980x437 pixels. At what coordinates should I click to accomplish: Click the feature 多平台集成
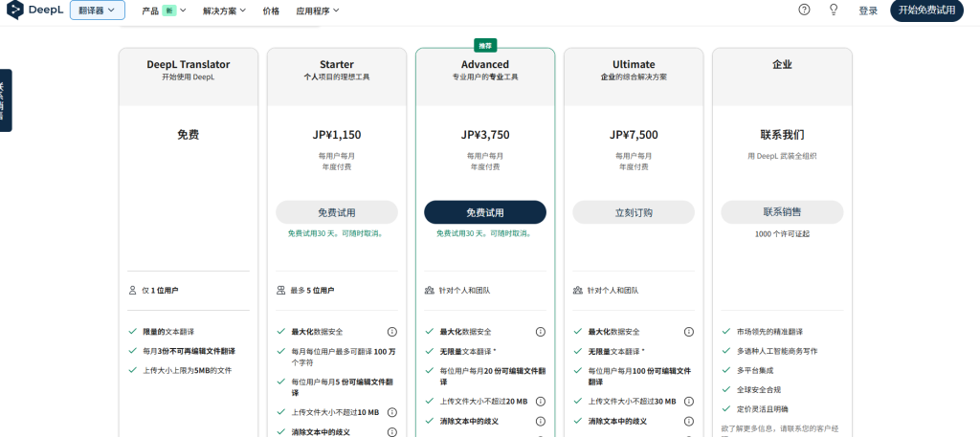[754, 370]
